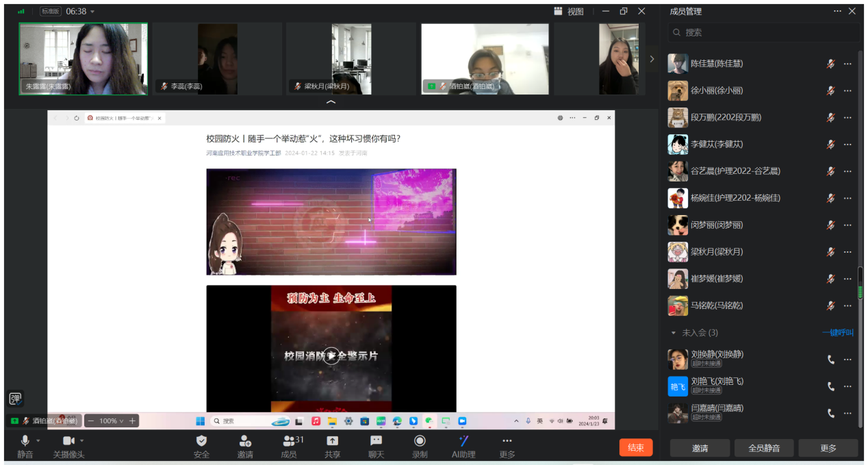Launch the AI助理 assistant icon
868x465 pixels.
click(463, 441)
